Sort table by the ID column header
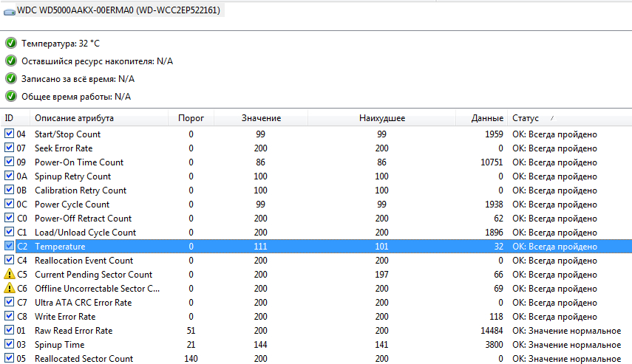The width and height of the screenshot is (632, 364). pyautogui.click(x=15, y=118)
